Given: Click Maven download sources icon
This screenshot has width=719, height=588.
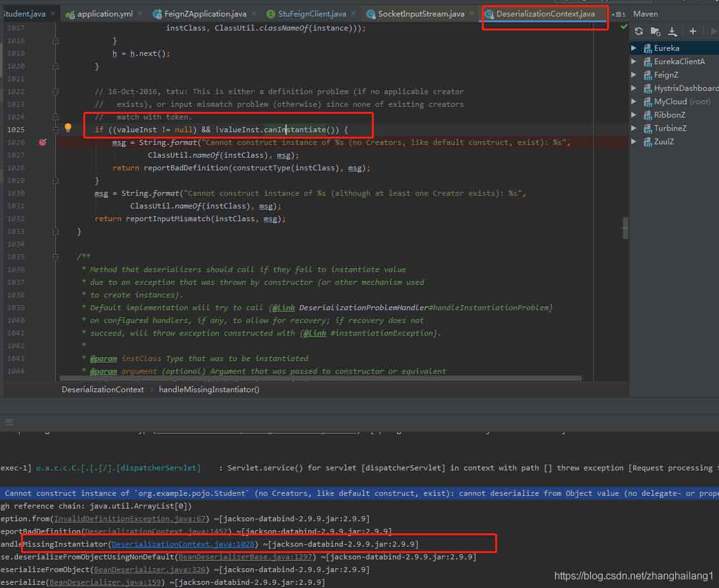Looking at the screenshot, I should [x=673, y=31].
